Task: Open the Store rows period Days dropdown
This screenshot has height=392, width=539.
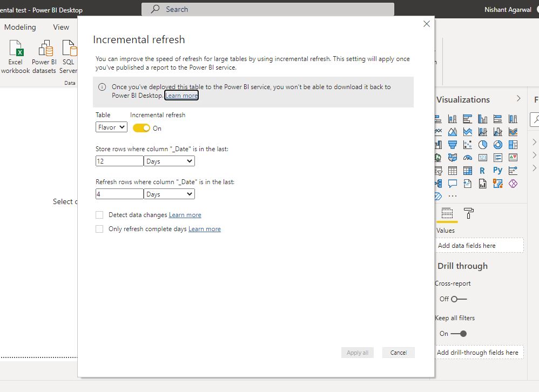Action: 169,161
